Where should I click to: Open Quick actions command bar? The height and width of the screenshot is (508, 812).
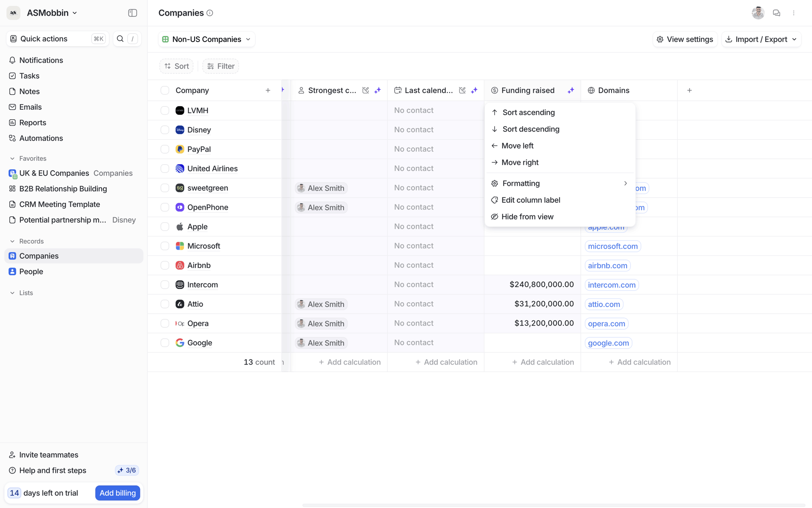coord(58,39)
